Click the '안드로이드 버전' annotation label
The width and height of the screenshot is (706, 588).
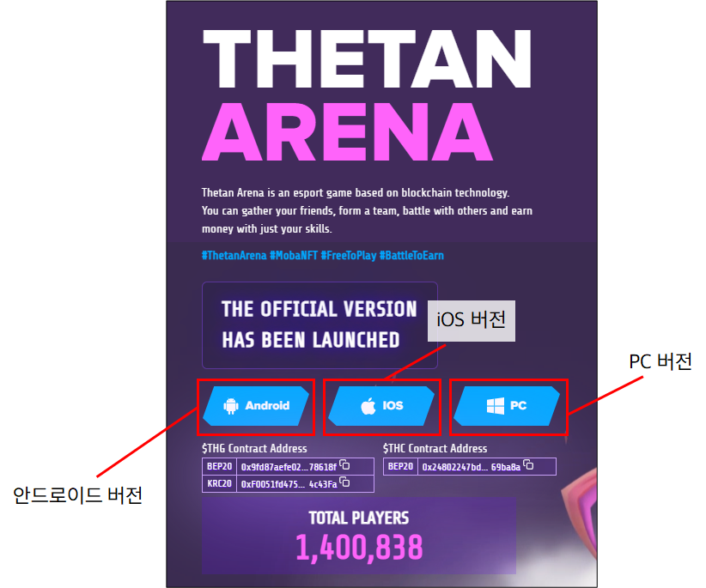[77, 495]
